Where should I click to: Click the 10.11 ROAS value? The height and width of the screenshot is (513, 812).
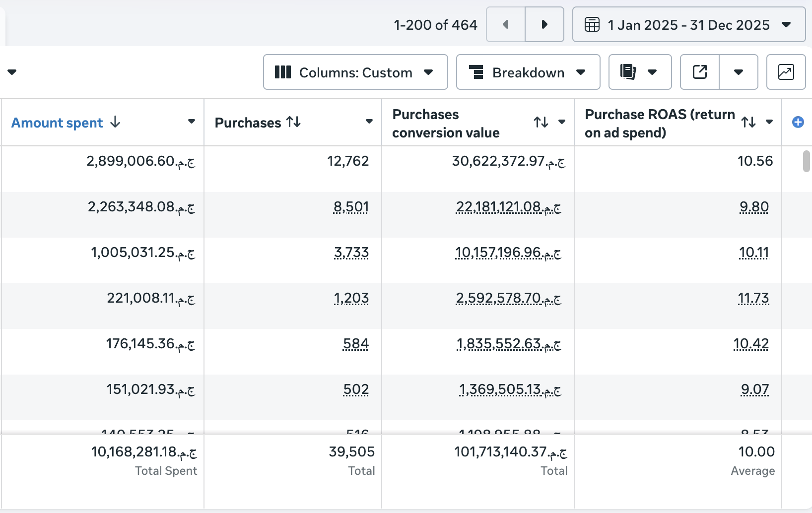click(754, 253)
